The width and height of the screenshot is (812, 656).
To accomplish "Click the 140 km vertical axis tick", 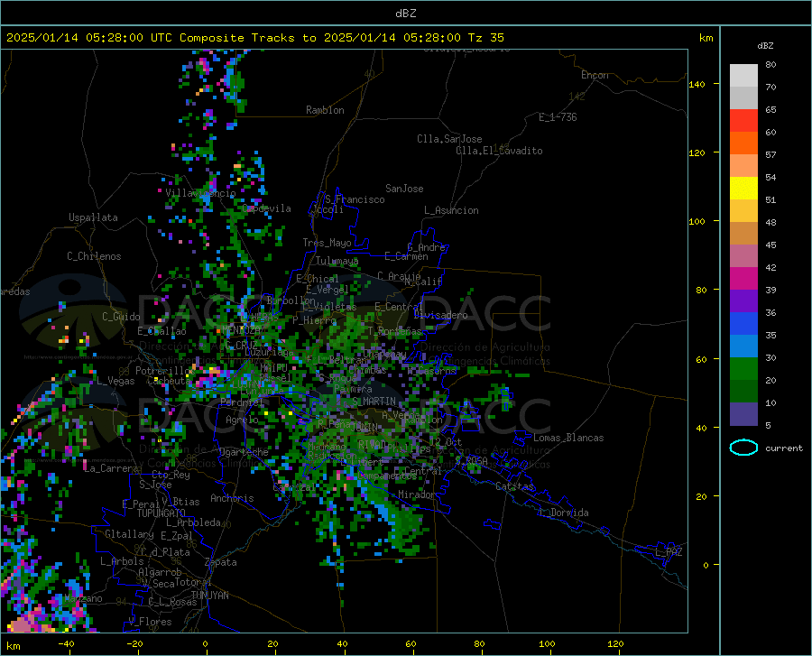I will point(716,83).
